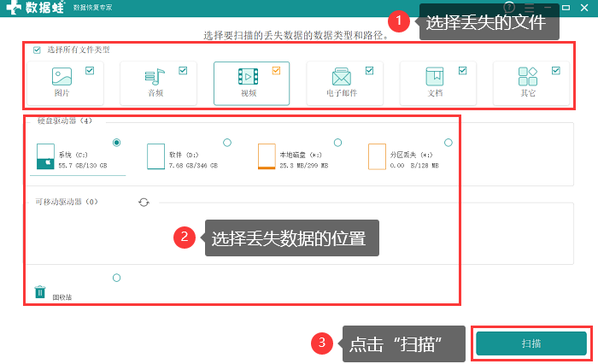Viewport: 598px width, 364px height.
Task: Select the 分区丢失 radio button
Action: tap(448, 143)
